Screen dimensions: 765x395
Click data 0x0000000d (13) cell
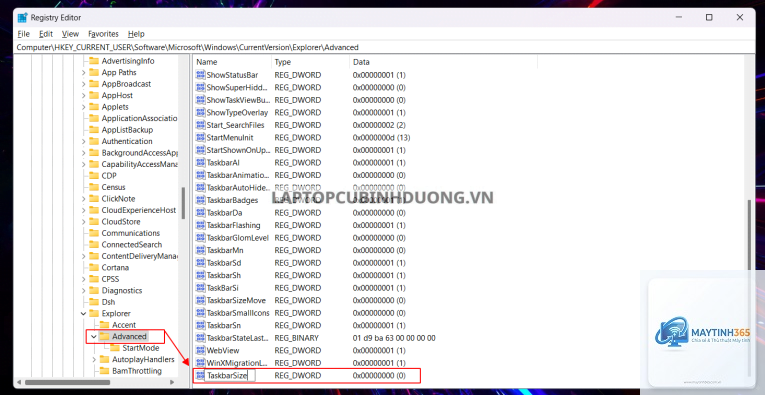point(382,138)
